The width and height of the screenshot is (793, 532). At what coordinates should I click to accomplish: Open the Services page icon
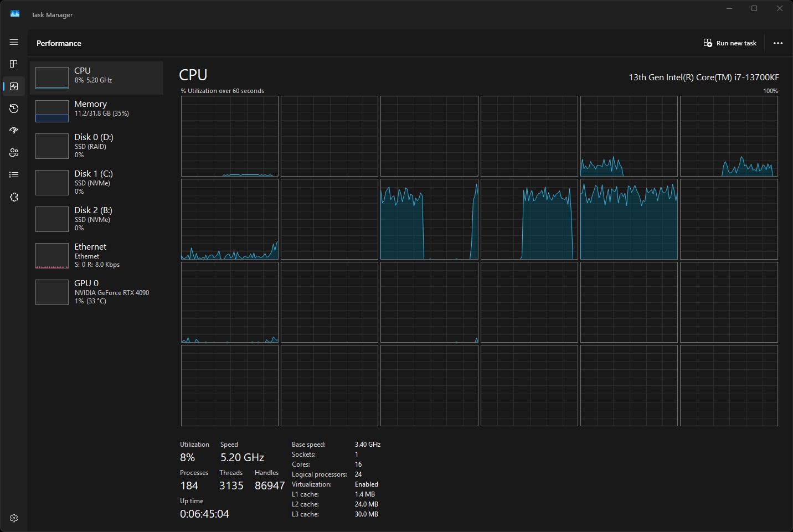click(14, 197)
